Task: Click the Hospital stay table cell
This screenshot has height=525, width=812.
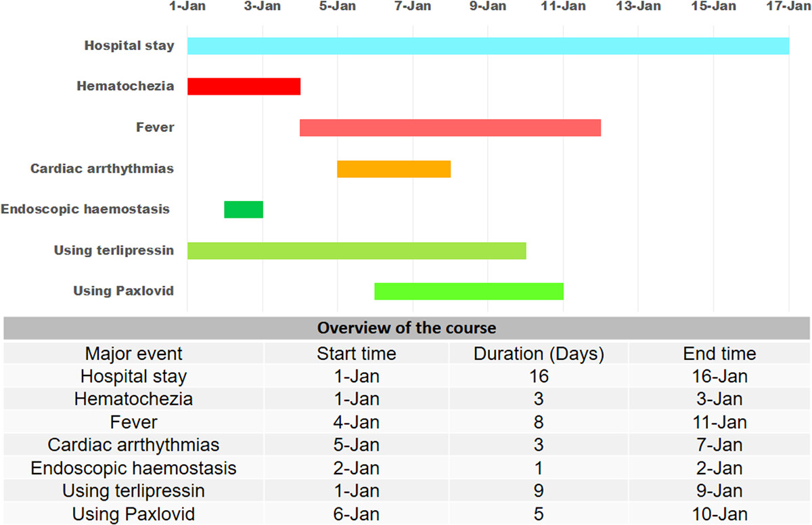Action: (133, 377)
